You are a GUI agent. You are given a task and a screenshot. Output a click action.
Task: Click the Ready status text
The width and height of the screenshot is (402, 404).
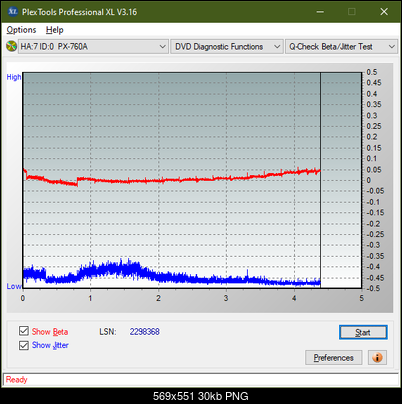(x=17, y=379)
